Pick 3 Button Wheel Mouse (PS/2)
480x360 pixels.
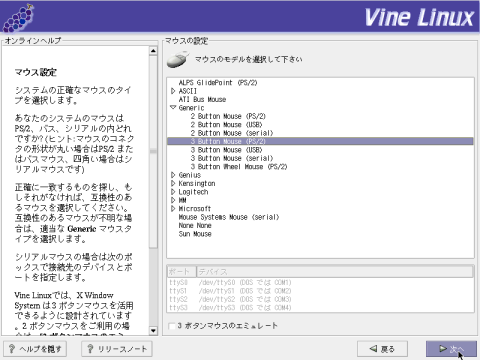tap(239, 166)
